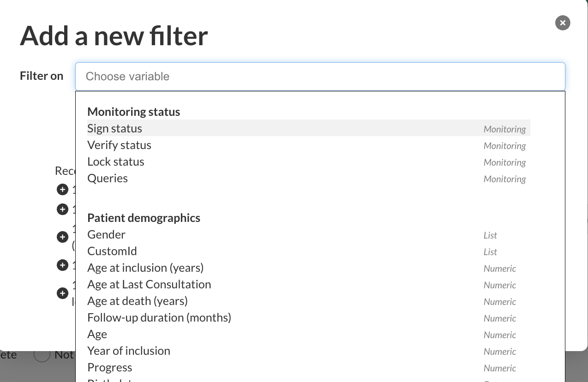Pick Age at inclusion (years)

coord(145,268)
